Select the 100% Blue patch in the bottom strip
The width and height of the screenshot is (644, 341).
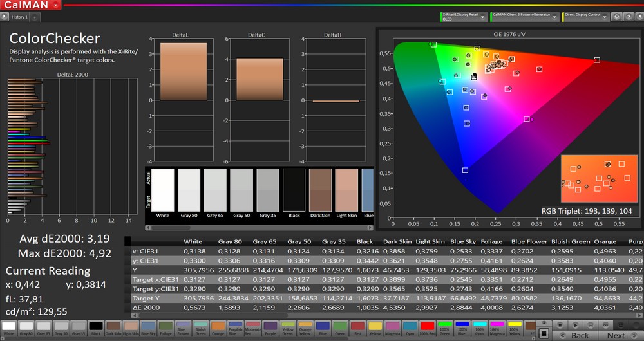click(x=462, y=328)
